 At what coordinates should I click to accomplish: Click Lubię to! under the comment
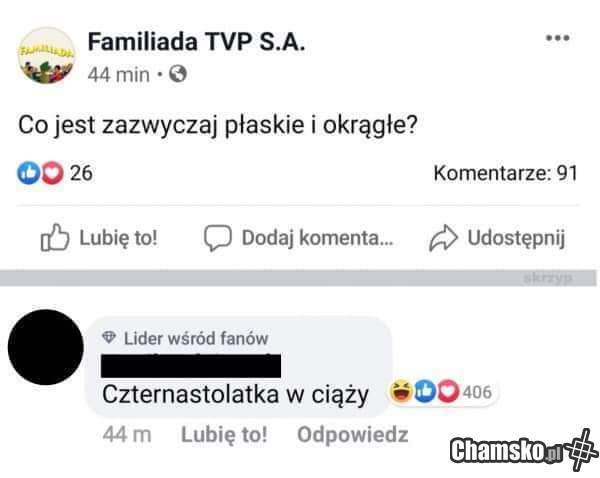(x=224, y=435)
